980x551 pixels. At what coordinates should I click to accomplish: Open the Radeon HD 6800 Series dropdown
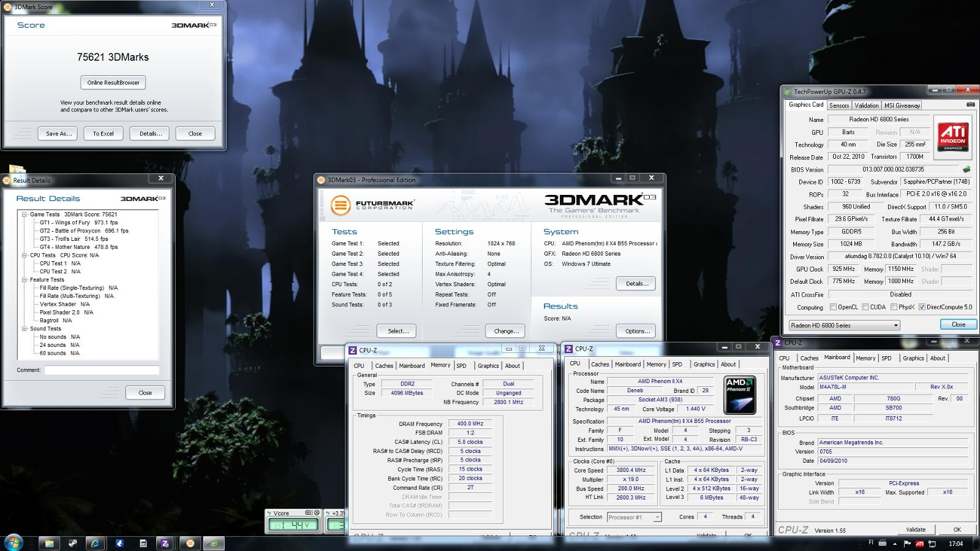pos(844,325)
